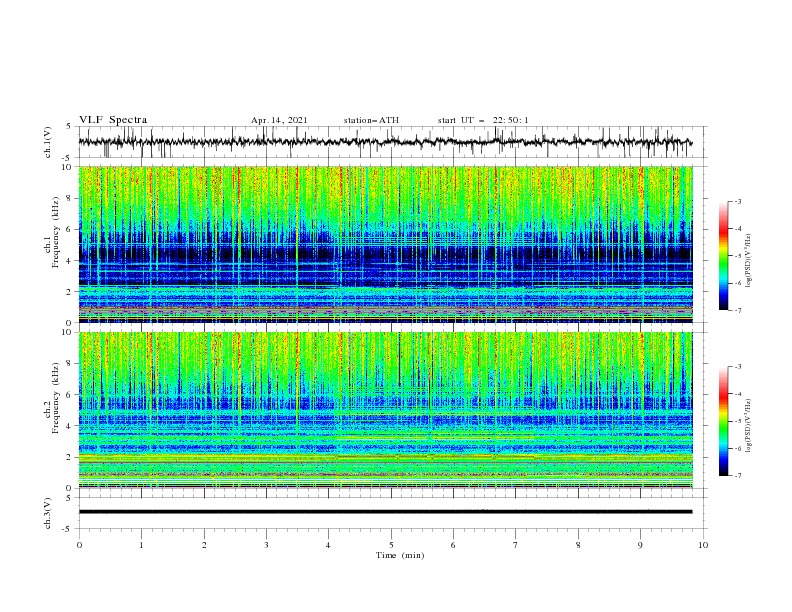Click time axis tick label "6"
This screenshot has width=792, height=612.
[x=454, y=545]
